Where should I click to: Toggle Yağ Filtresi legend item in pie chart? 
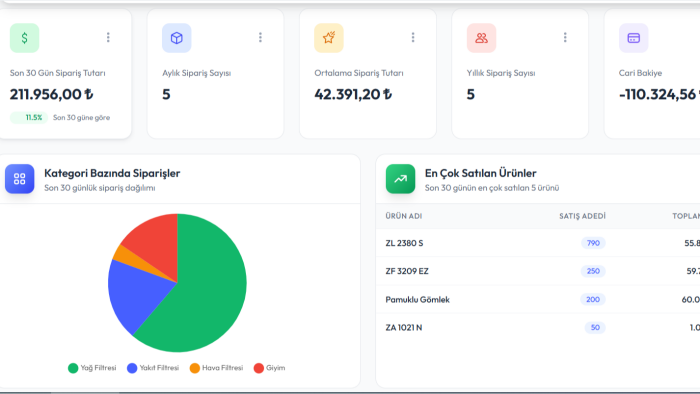tap(92, 368)
